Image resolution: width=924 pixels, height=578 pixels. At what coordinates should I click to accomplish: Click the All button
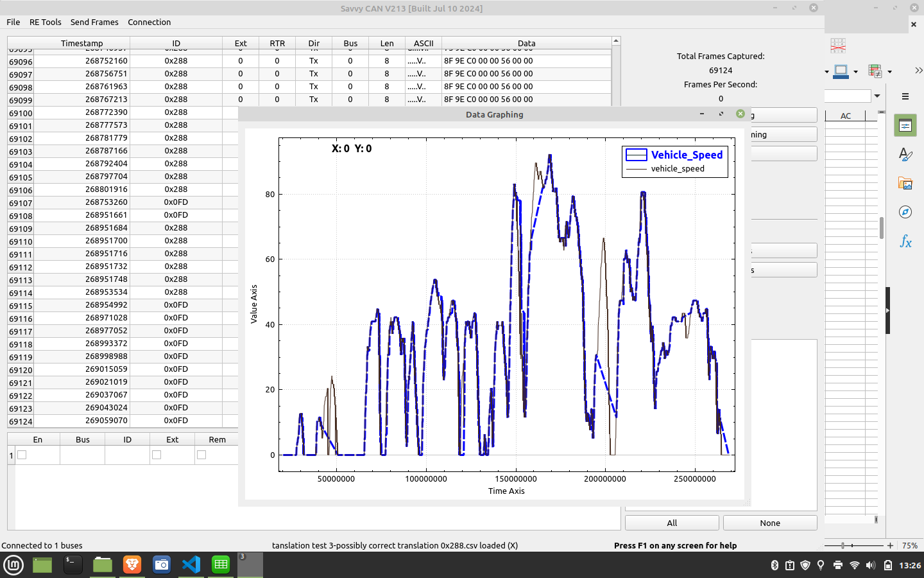(x=672, y=523)
